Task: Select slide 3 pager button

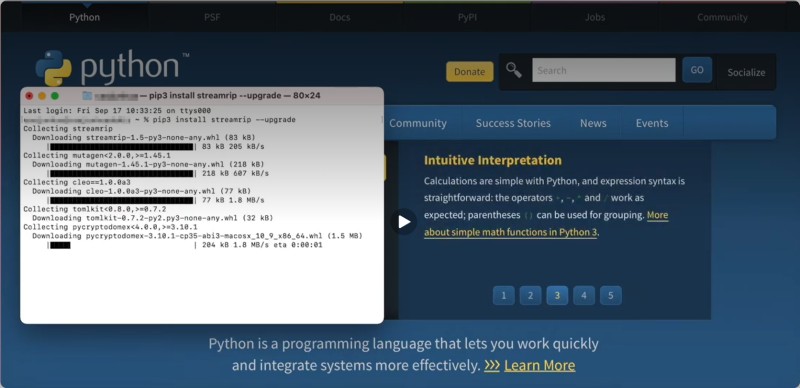Action: (557, 296)
